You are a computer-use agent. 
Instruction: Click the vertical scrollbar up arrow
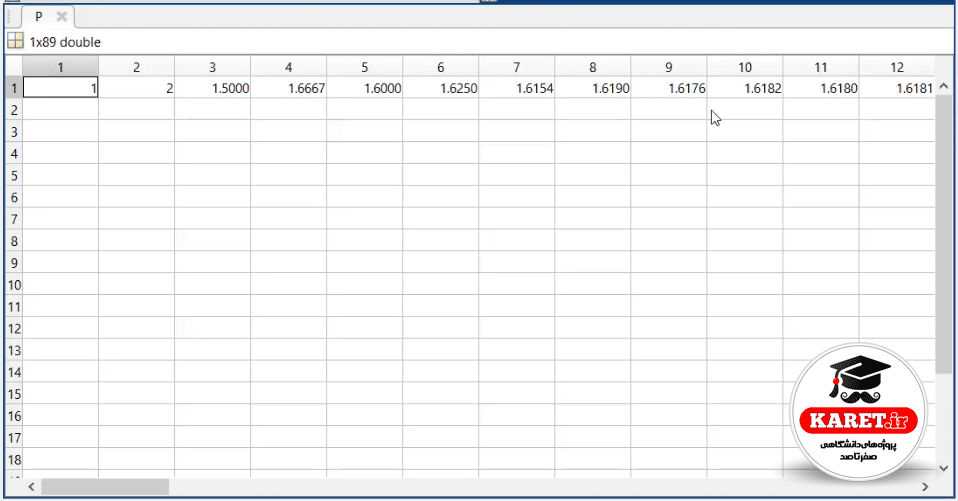point(943,86)
